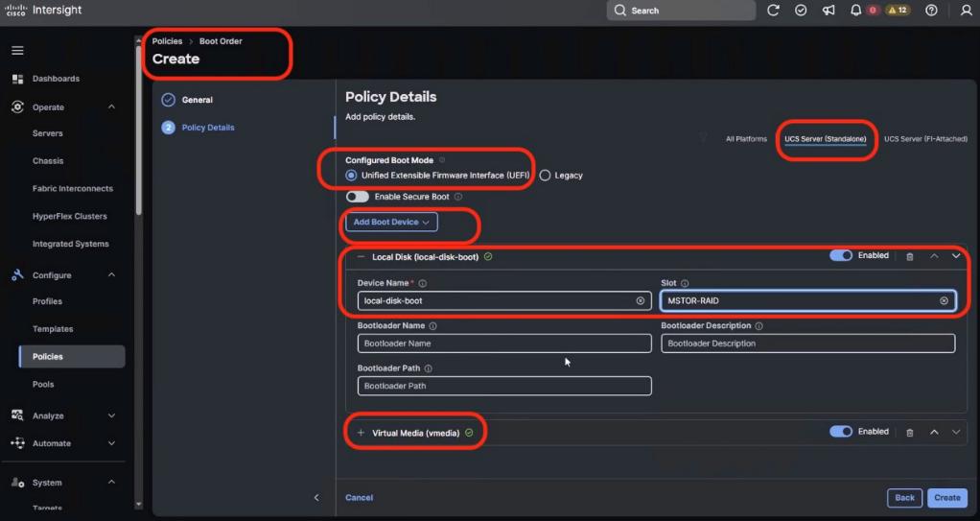
Task: Open the requests checkmark icon
Action: tap(801, 10)
